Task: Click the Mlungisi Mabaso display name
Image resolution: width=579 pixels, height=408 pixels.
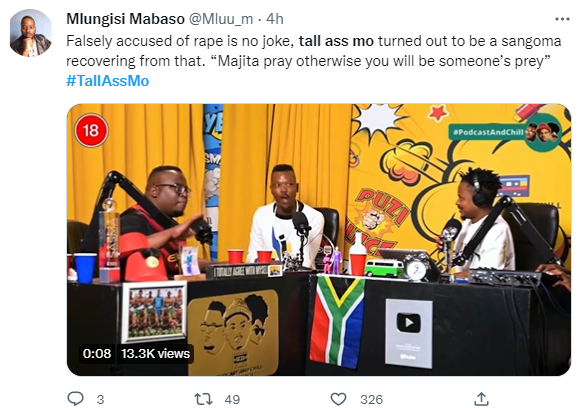Action: [x=125, y=19]
